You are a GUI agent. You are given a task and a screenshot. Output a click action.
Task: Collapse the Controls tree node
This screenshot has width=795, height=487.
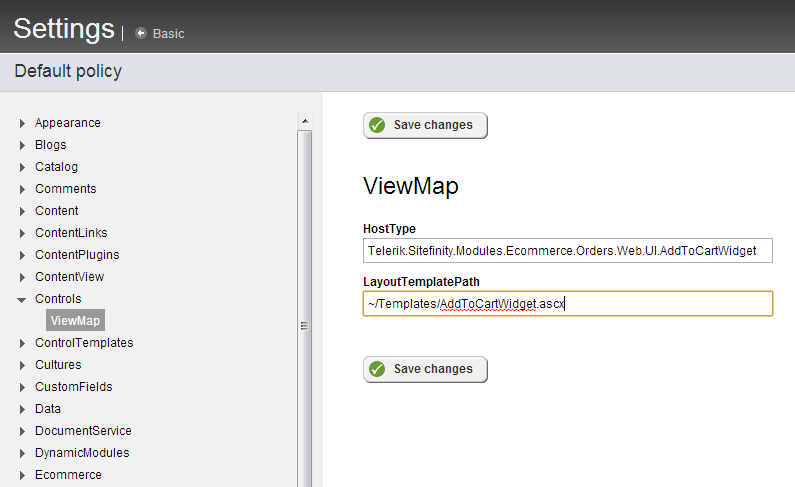(x=22, y=299)
